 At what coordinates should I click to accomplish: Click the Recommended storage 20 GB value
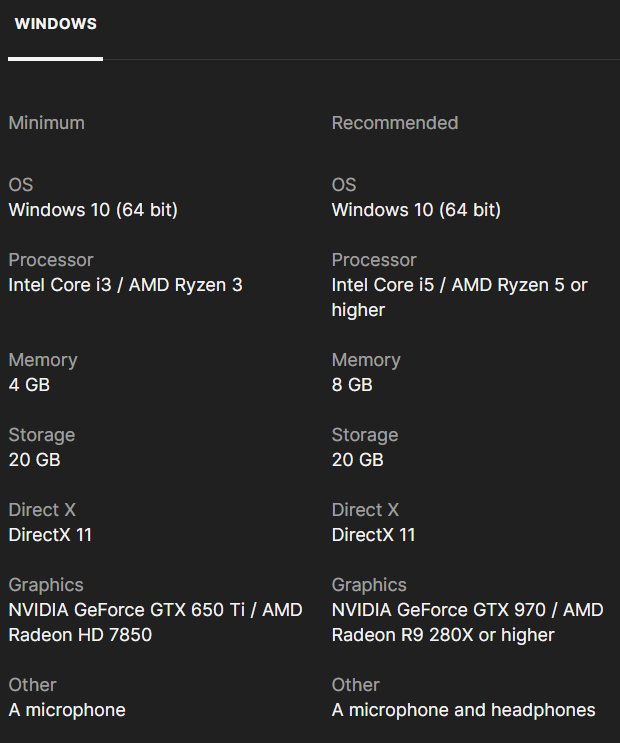[x=357, y=460]
